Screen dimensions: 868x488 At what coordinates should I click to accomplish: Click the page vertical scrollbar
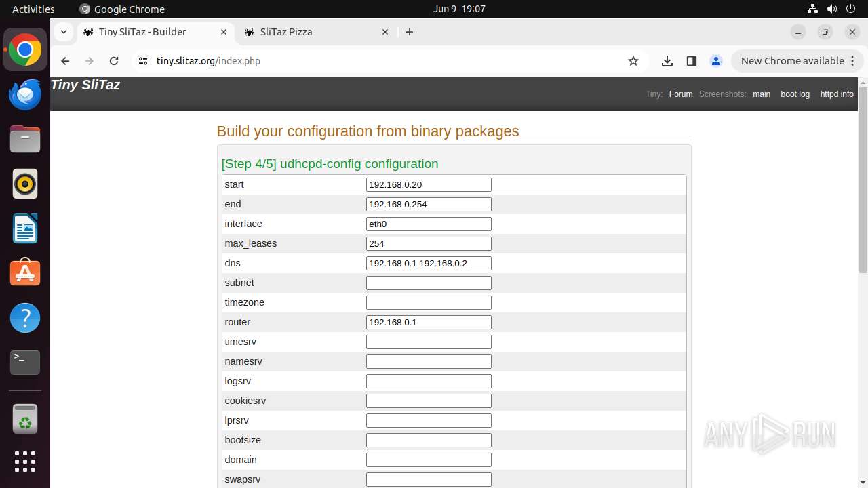(x=863, y=180)
